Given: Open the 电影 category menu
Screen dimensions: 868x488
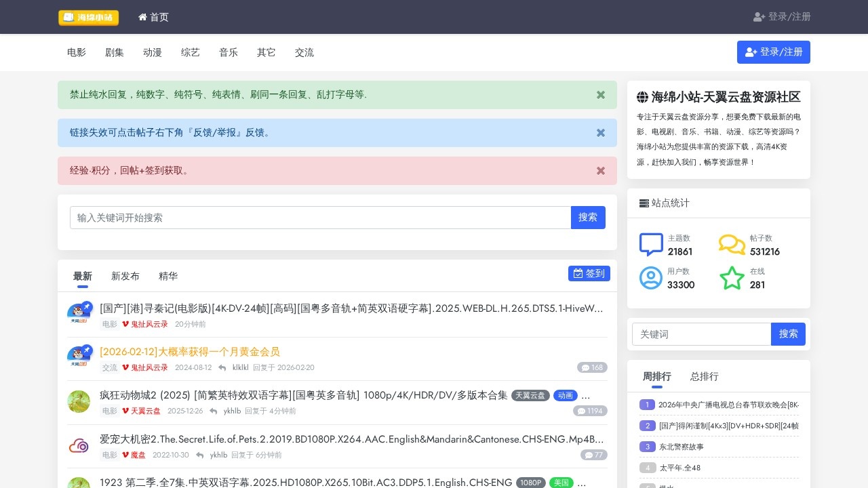Looking at the screenshot, I should [x=77, y=52].
